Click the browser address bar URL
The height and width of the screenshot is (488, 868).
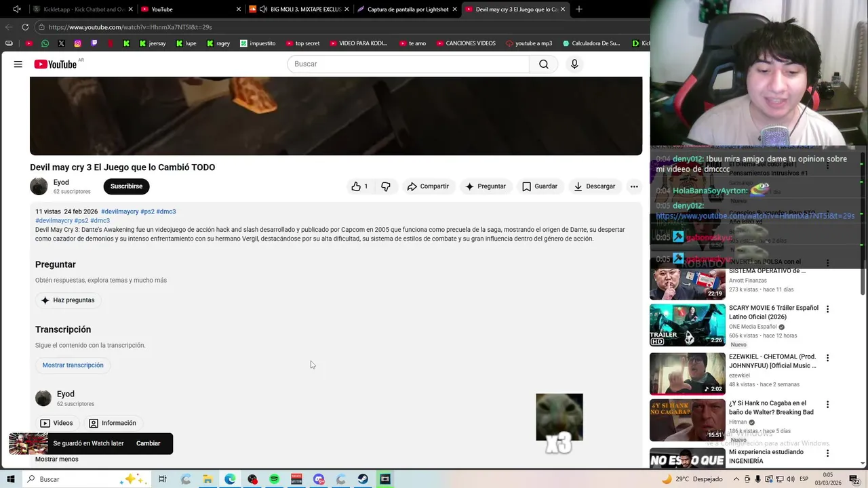pos(130,27)
